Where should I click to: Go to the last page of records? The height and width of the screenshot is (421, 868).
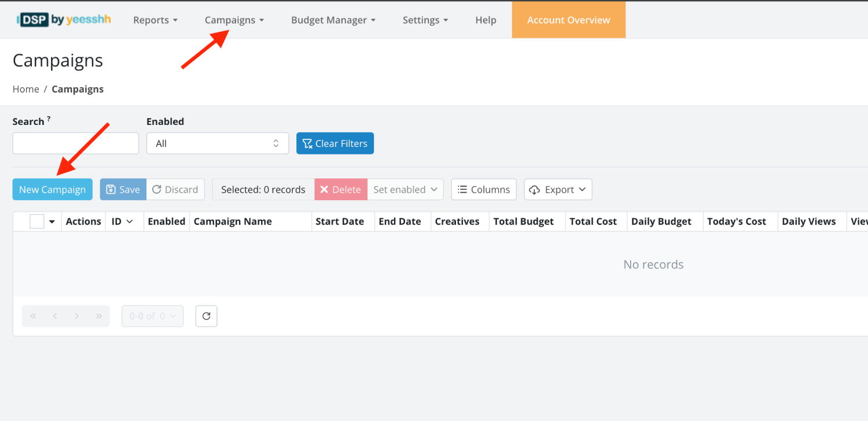pyautogui.click(x=99, y=316)
